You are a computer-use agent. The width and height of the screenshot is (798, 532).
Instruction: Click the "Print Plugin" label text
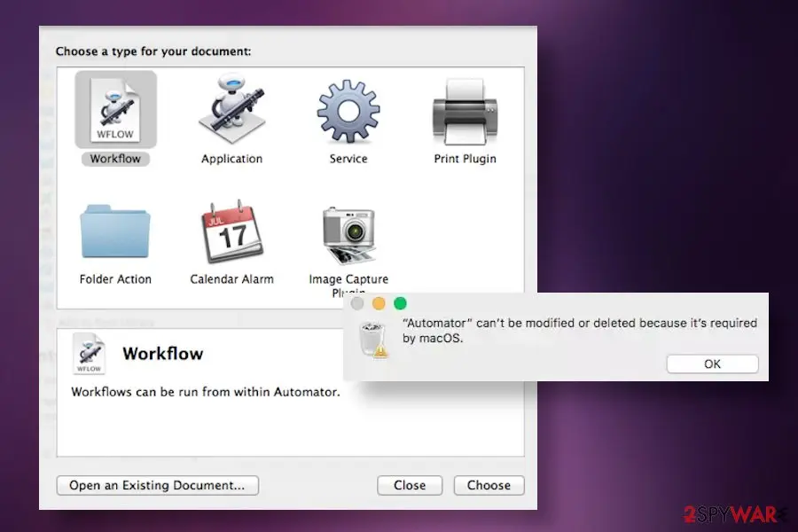point(465,159)
